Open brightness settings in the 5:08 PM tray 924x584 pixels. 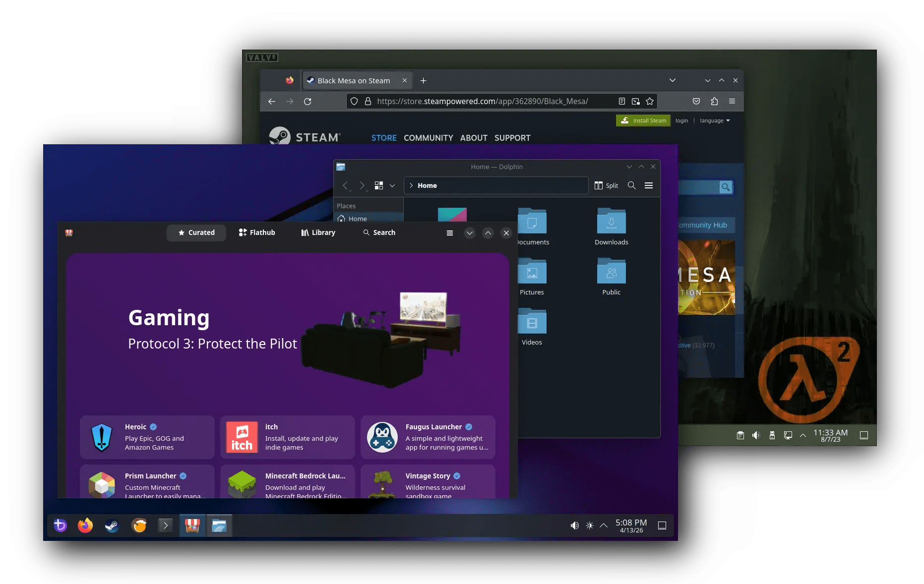589,526
